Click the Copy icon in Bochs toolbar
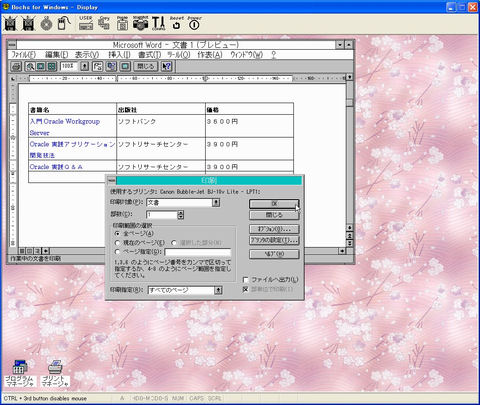 point(104,23)
